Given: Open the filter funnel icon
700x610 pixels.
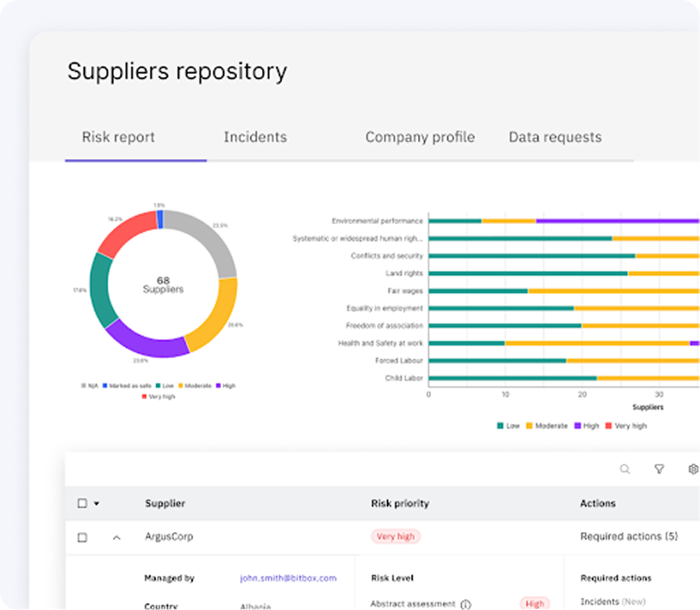Looking at the screenshot, I should tap(659, 469).
